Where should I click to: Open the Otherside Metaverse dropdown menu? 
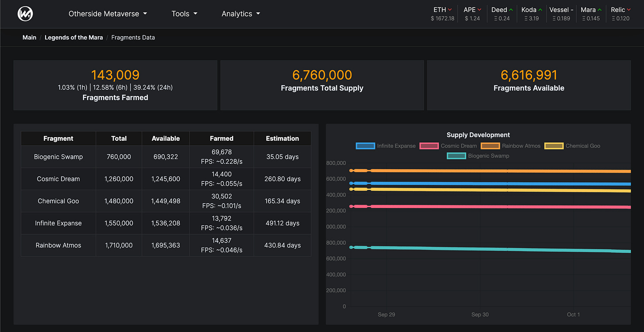coord(108,14)
